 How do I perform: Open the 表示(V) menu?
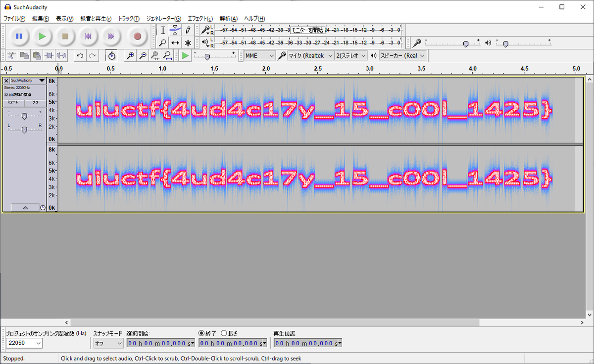[64, 18]
